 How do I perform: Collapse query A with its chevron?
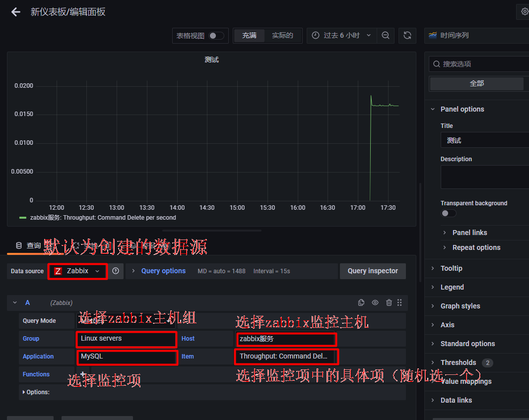pyautogui.click(x=15, y=302)
